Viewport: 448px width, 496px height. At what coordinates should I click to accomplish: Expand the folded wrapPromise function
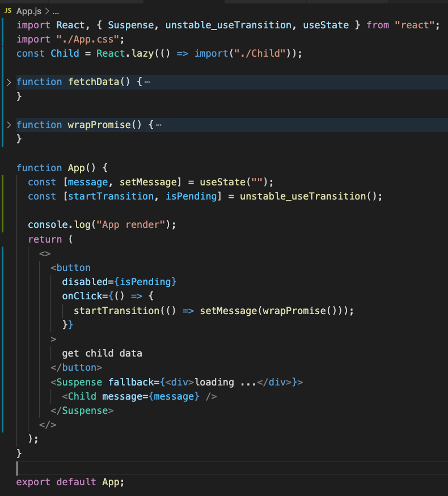click(9, 125)
